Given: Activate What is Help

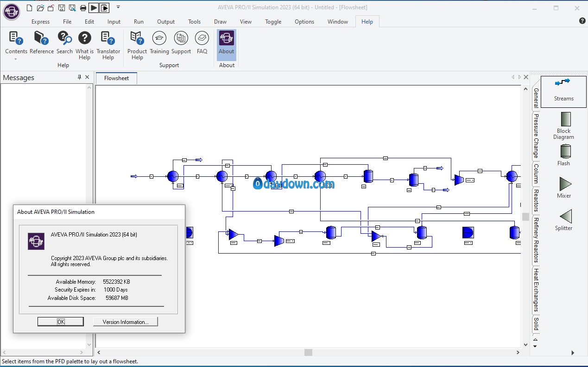Looking at the screenshot, I should [84, 45].
